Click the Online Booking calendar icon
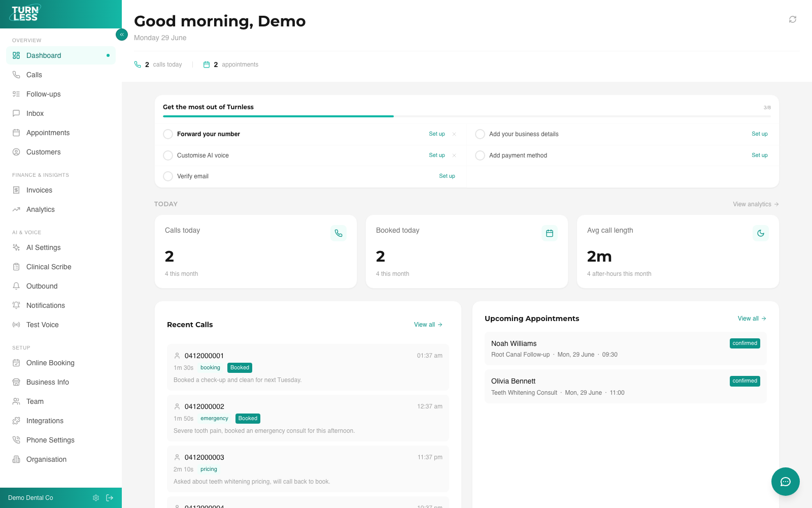 [x=16, y=363]
